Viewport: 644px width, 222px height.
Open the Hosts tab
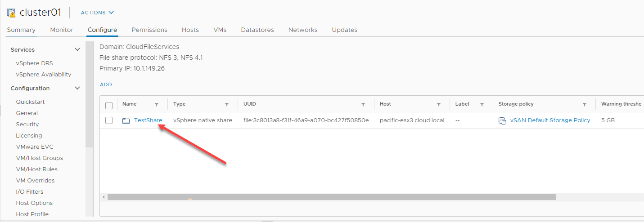[x=190, y=30]
